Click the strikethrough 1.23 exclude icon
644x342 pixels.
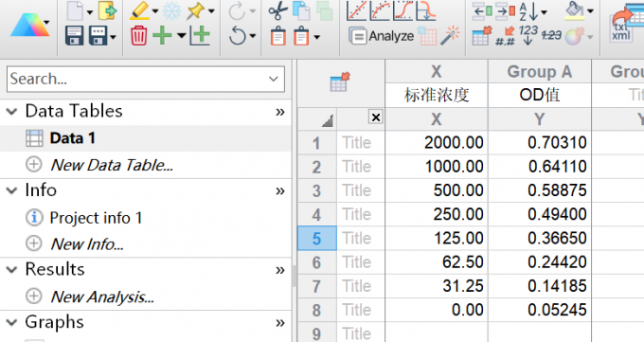pyautogui.click(x=551, y=36)
